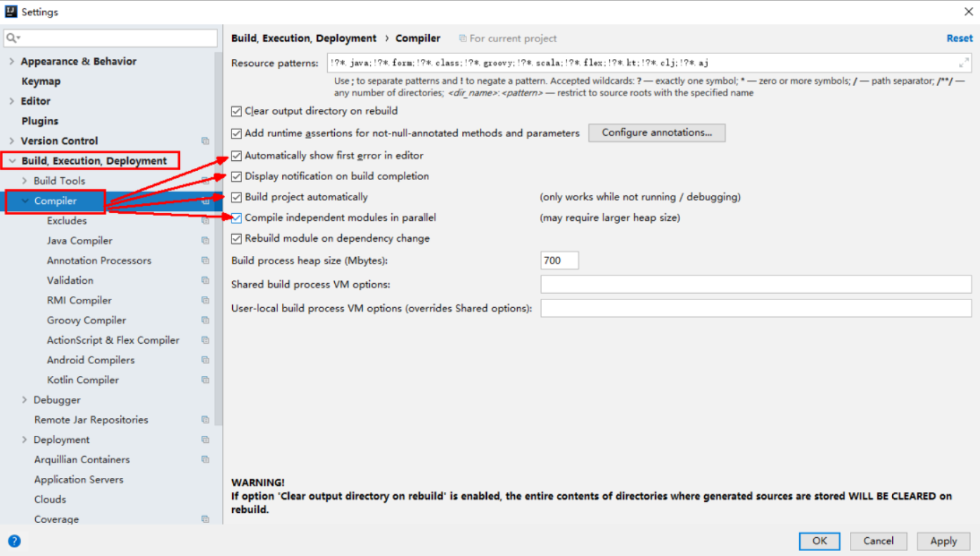Collapse the Compiler node arrow
Image resolution: width=980 pixels, height=556 pixels.
(25, 201)
